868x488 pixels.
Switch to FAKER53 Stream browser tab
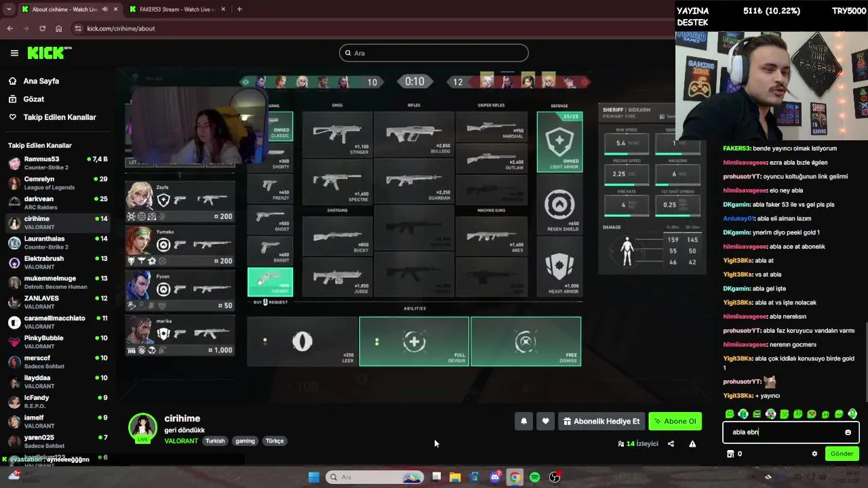pos(176,9)
